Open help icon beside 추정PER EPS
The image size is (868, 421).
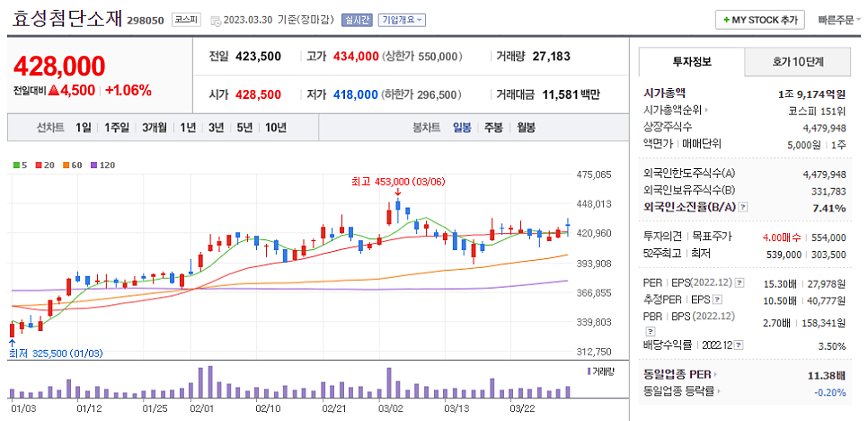(717, 300)
